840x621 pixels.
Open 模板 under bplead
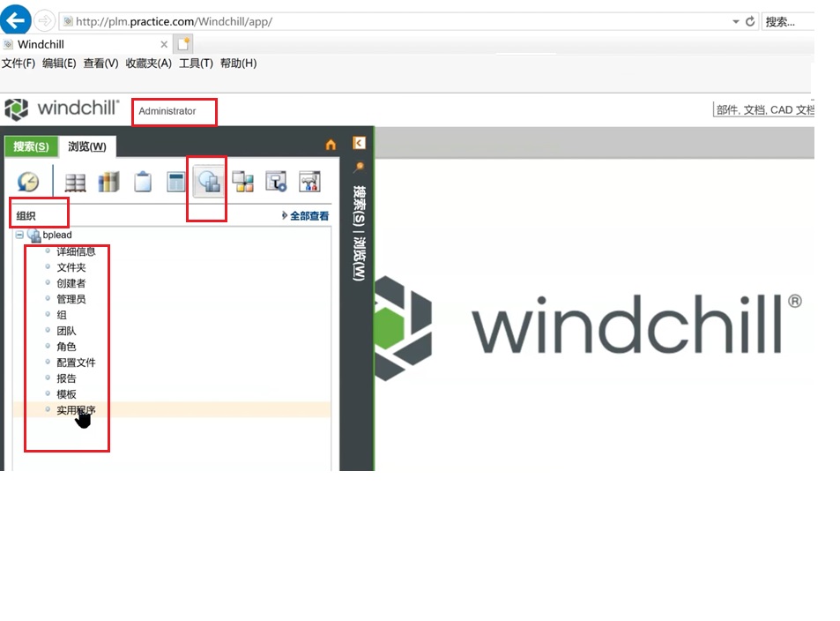66,394
